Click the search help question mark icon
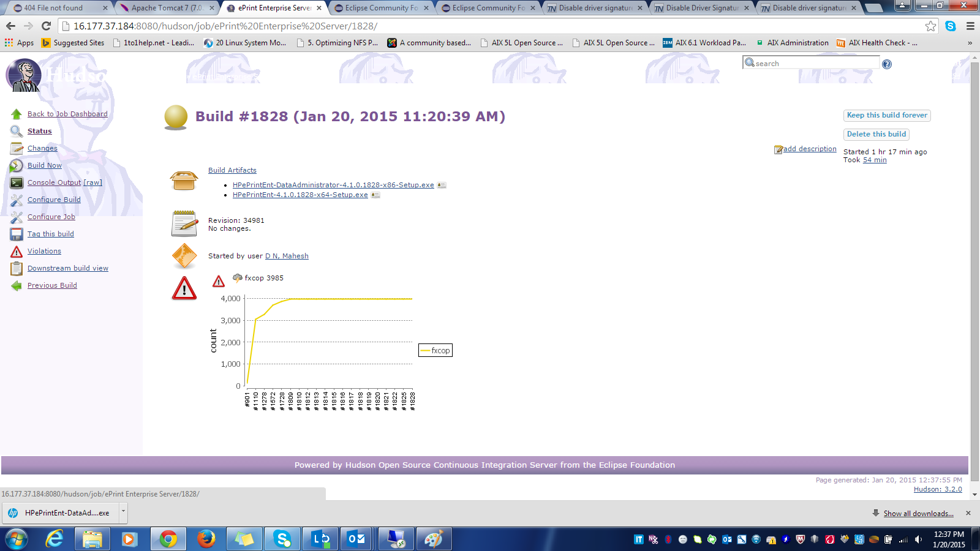This screenshot has height=551, width=980. click(887, 64)
